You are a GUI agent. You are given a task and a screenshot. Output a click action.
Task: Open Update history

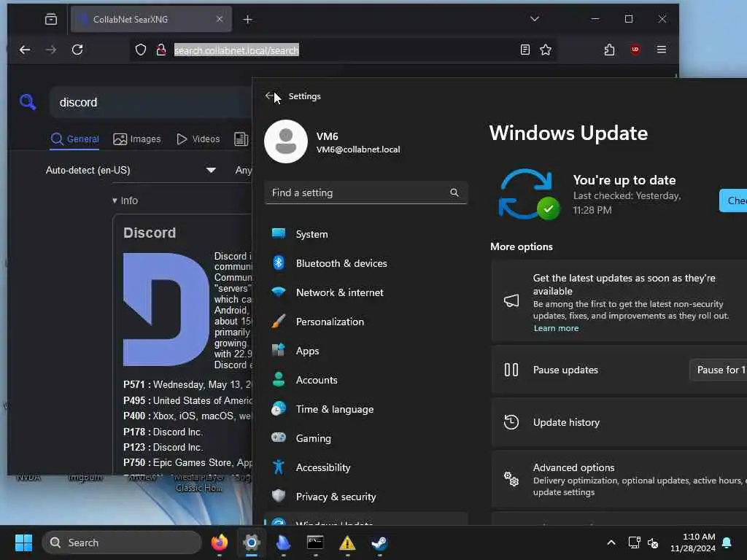619,422
